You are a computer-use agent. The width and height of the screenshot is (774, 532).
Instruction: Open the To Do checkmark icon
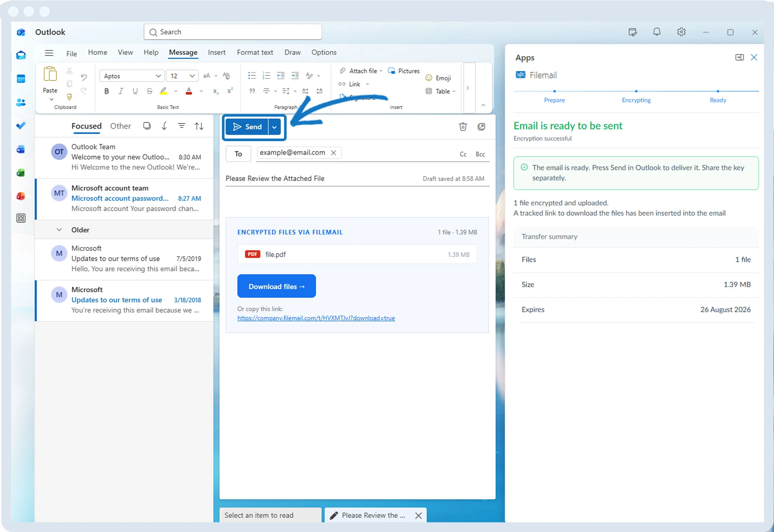click(x=21, y=126)
